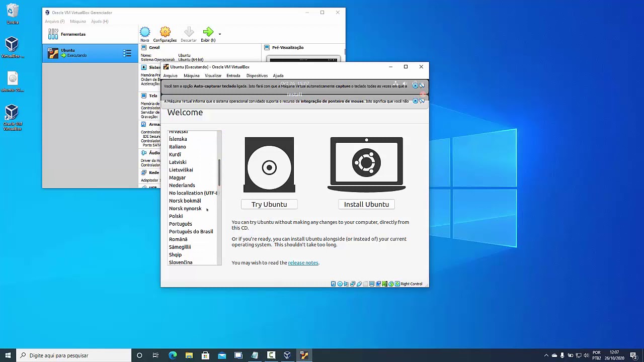Select Lietuviškai in the language list

[181, 170]
